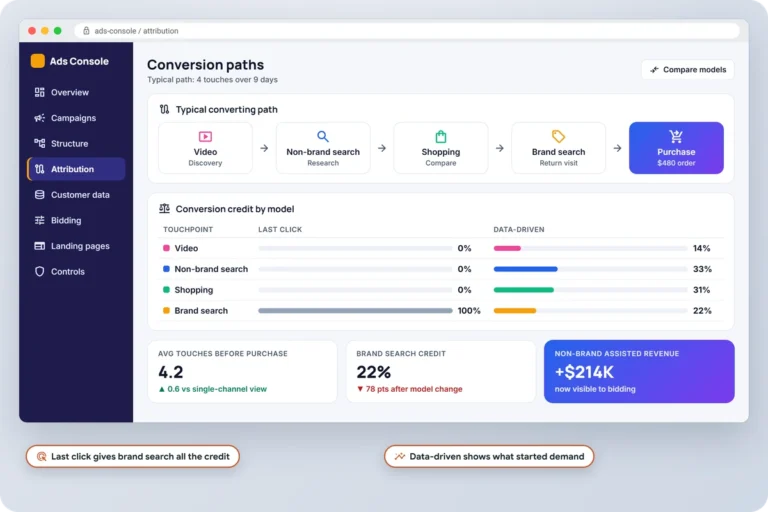Click the Video data-driven pink bar
The height and width of the screenshot is (512, 768).
(507, 248)
